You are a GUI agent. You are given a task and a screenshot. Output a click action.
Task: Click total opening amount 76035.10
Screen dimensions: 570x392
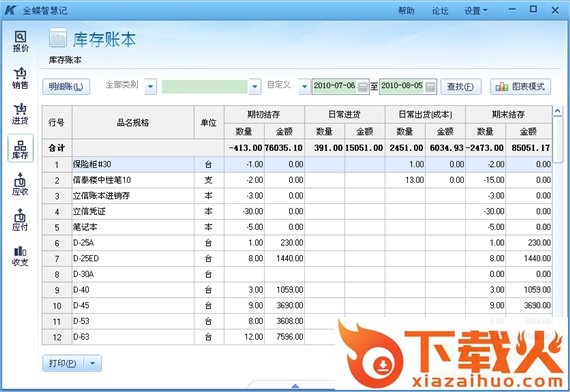tap(284, 148)
